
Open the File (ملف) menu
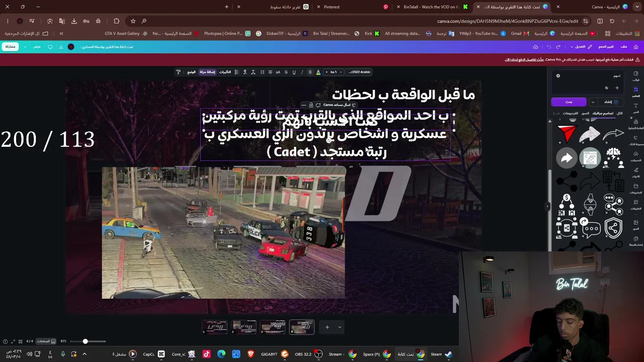(x=624, y=47)
